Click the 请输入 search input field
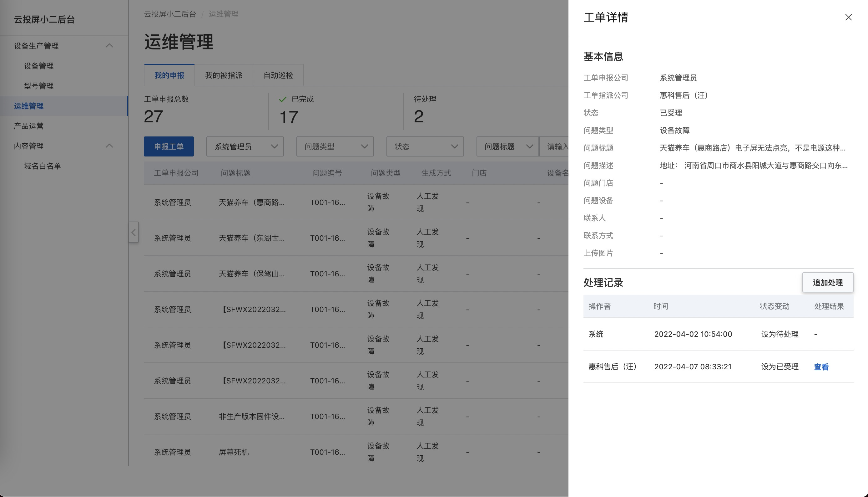 [x=554, y=147]
